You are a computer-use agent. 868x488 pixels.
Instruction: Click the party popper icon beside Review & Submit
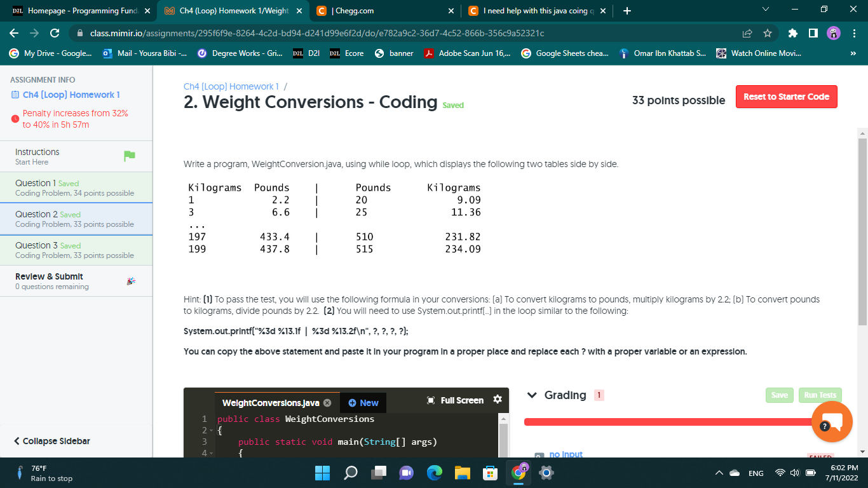131,281
